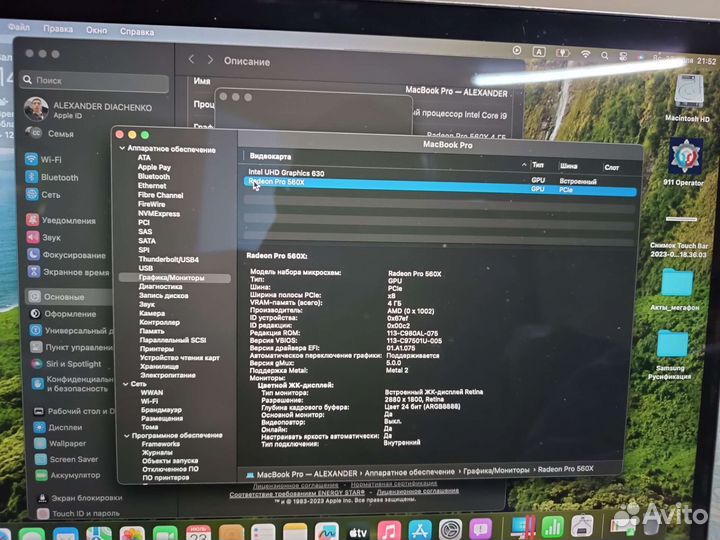Click Поиск search field in System Settings
Viewport: 720px width, 540px height.
(96, 81)
